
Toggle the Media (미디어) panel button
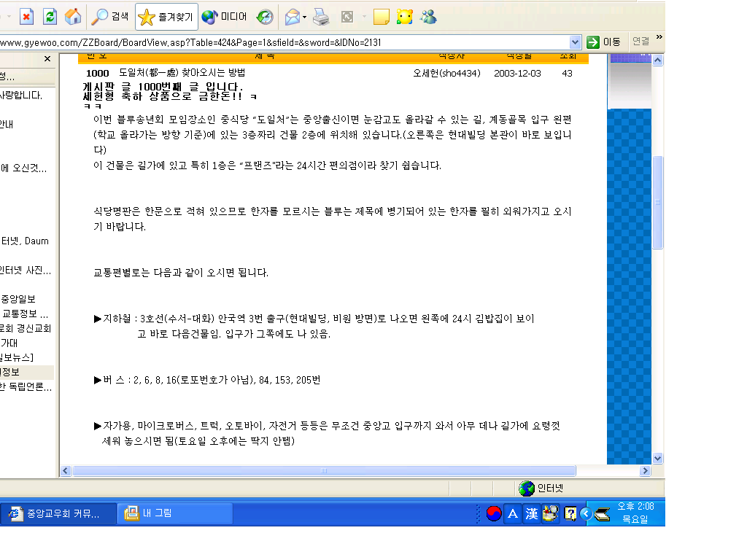click(x=225, y=16)
